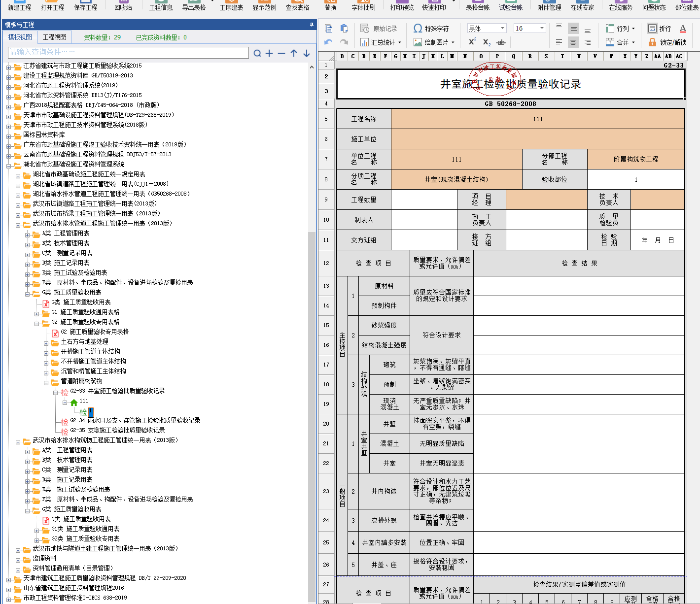Align text to the right

pyautogui.click(x=588, y=42)
